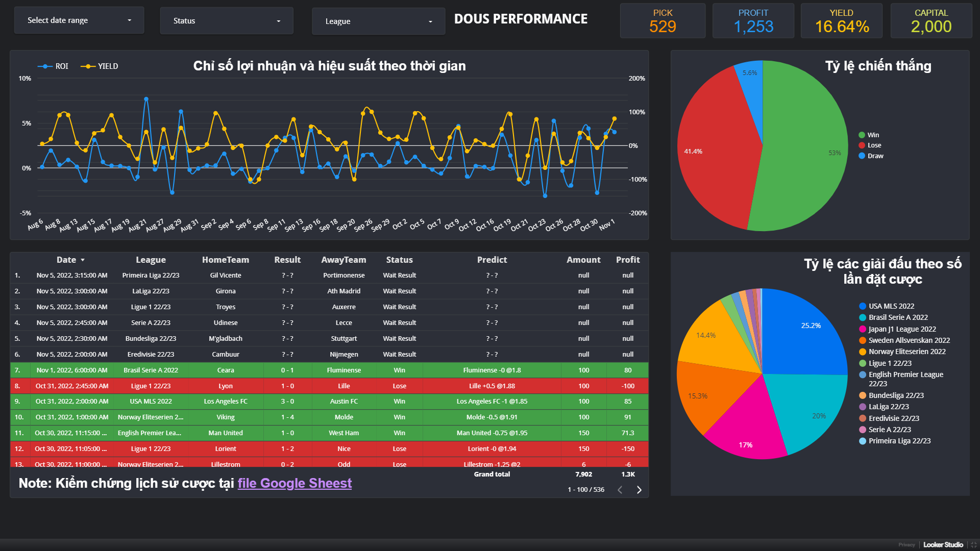The image size is (980, 551).
Task: Sort table by Profit column header
Action: pos(627,260)
